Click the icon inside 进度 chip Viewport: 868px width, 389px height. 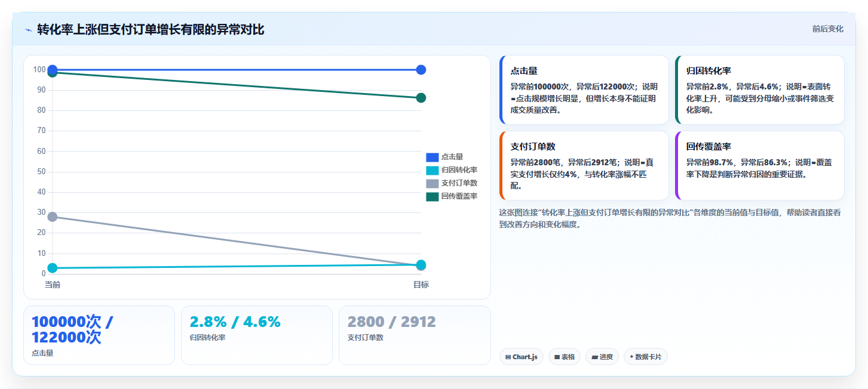point(594,357)
